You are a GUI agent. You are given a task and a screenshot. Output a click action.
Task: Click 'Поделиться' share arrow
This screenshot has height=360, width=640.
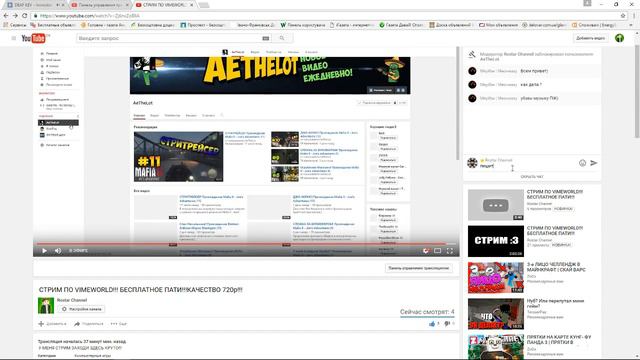[77, 324]
